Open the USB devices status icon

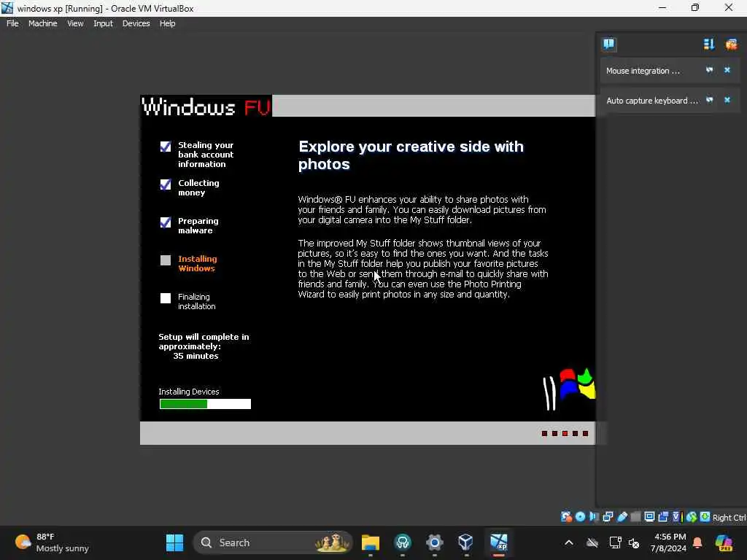tap(622, 517)
